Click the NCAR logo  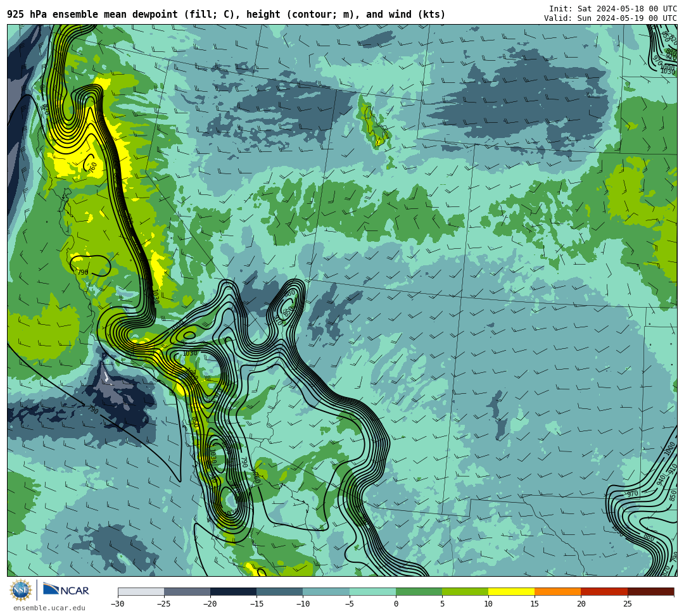coord(66,590)
